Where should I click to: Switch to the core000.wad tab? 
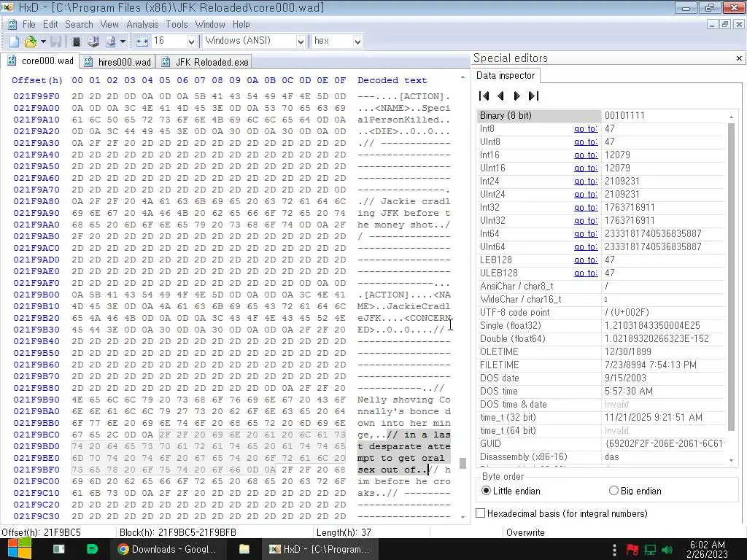point(40,61)
